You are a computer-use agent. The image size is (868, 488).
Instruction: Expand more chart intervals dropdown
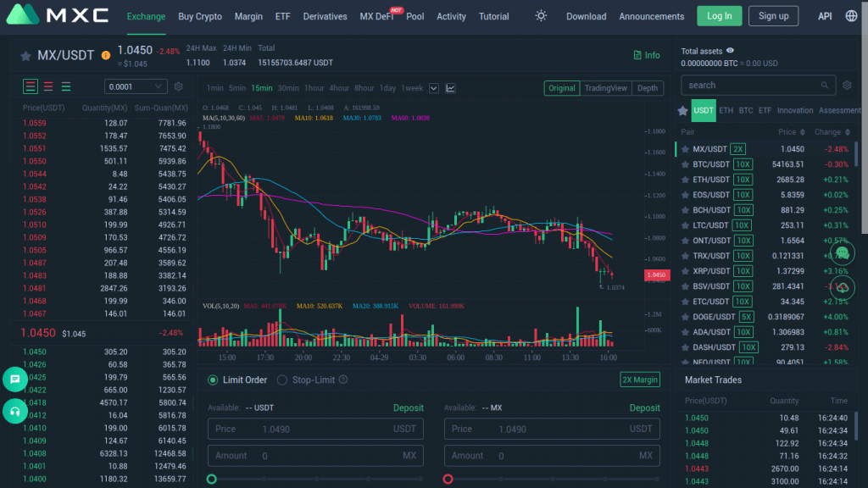[434, 88]
